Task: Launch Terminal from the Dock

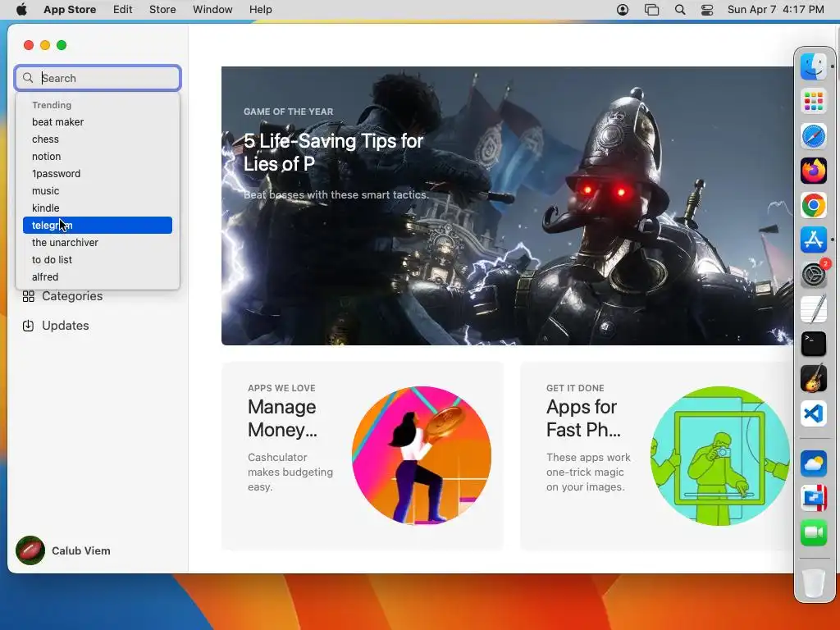Action: pyautogui.click(x=813, y=344)
